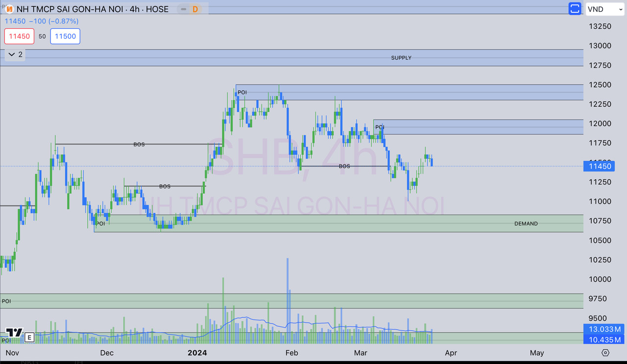Click the red sell button 11450
The image size is (627, 364).
19,36
